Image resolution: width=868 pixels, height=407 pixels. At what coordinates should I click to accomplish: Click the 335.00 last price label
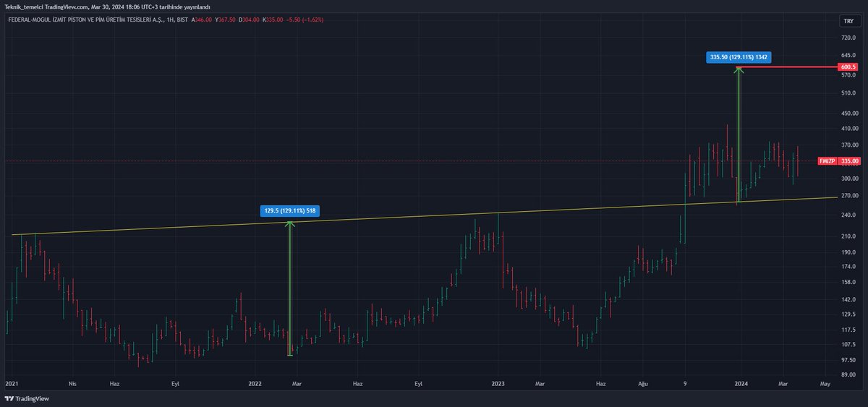point(848,161)
